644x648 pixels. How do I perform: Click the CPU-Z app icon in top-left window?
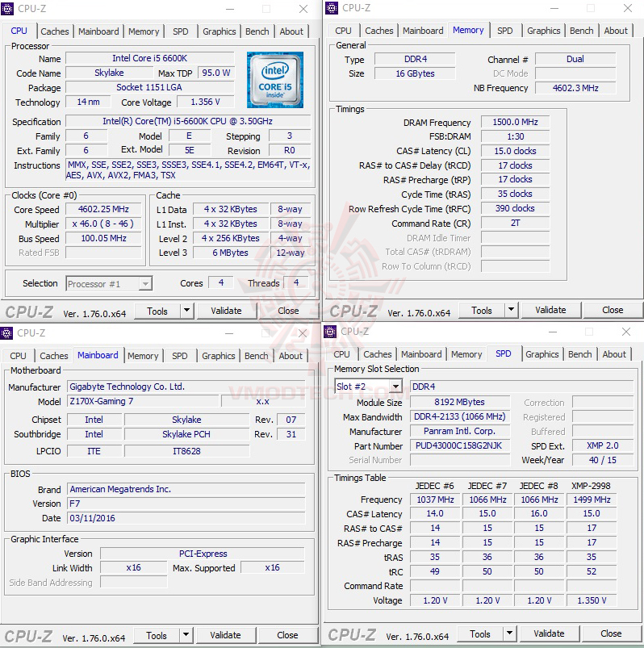7,8
